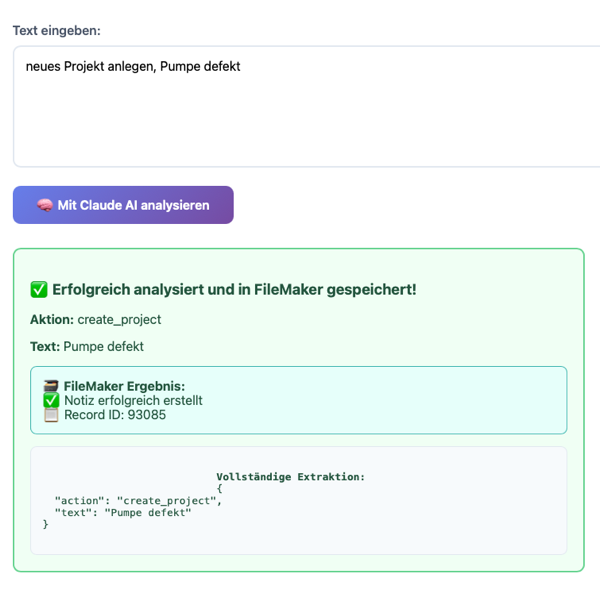The height and width of the screenshot is (590, 600).
Task: Click the Vollständige Extraktion heading
Action: [x=291, y=477]
